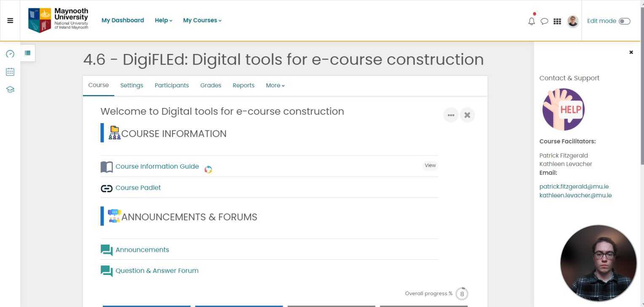
Task: Click the three-dots options button
Action: click(x=451, y=115)
